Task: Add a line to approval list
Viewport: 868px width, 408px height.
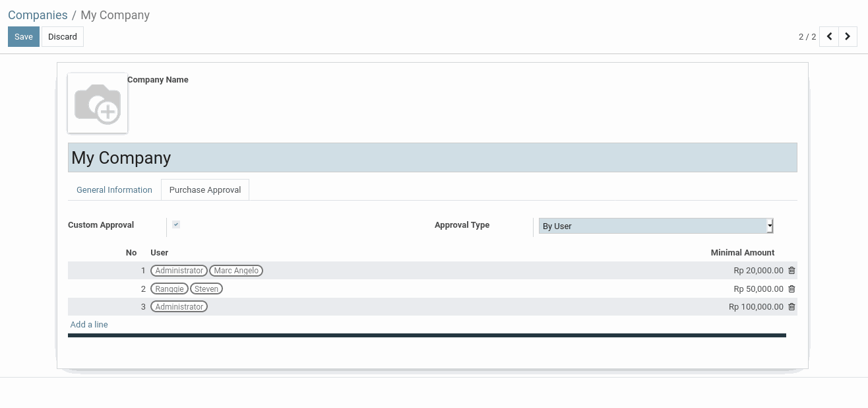Action: 89,325
